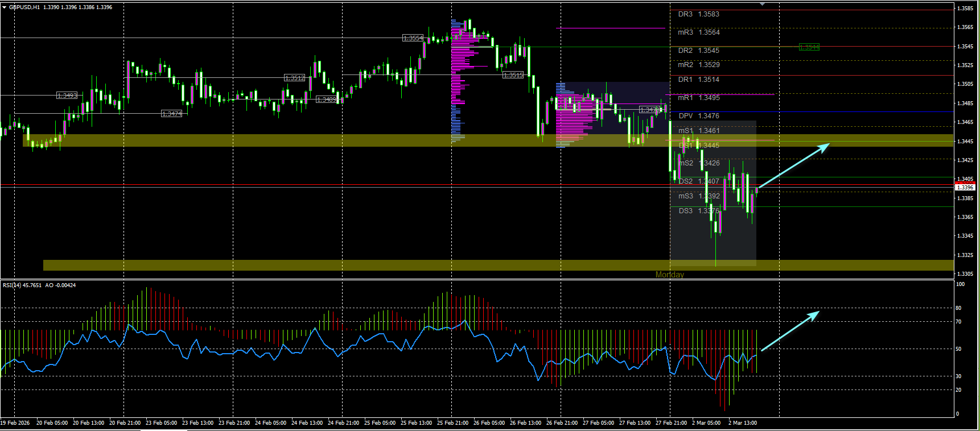
Task: Open the GBPUSD,H1 chart menu triangle
Action: 5,7
